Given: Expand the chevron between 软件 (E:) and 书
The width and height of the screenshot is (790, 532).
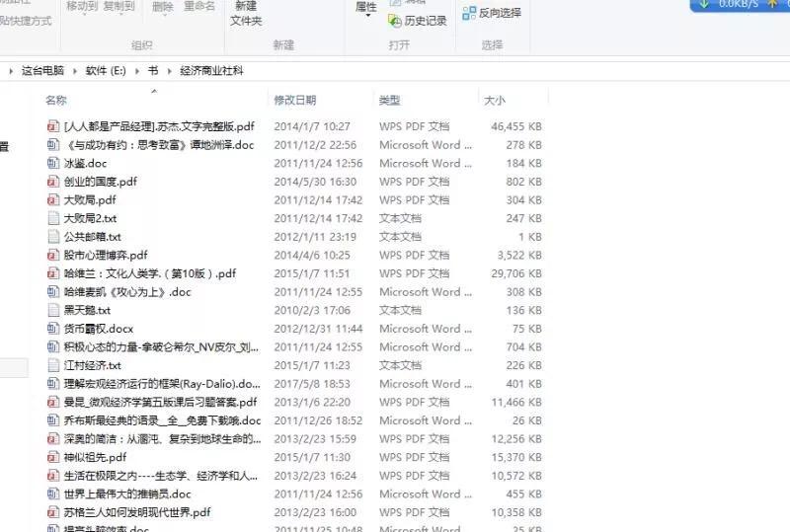Looking at the screenshot, I should click(x=137, y=71).
